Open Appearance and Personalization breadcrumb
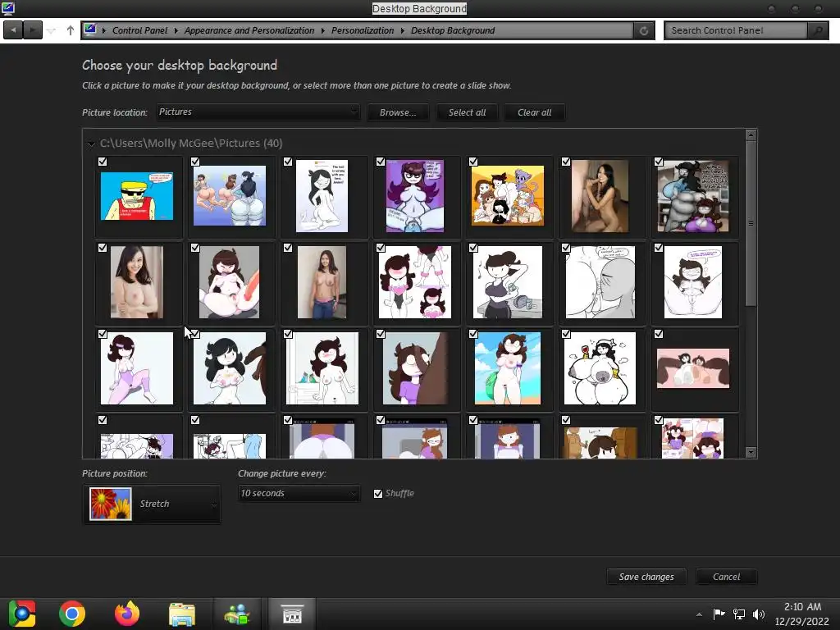 click(249, 30)
